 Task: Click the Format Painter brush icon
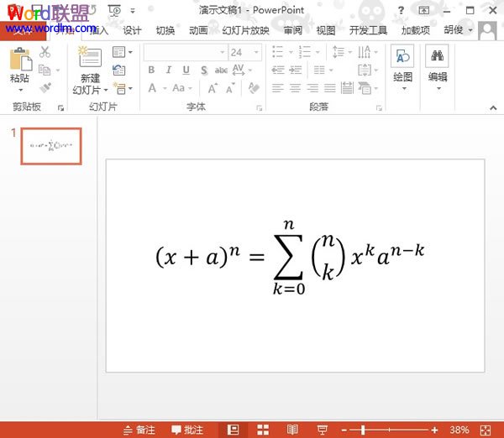coord(45,87)
